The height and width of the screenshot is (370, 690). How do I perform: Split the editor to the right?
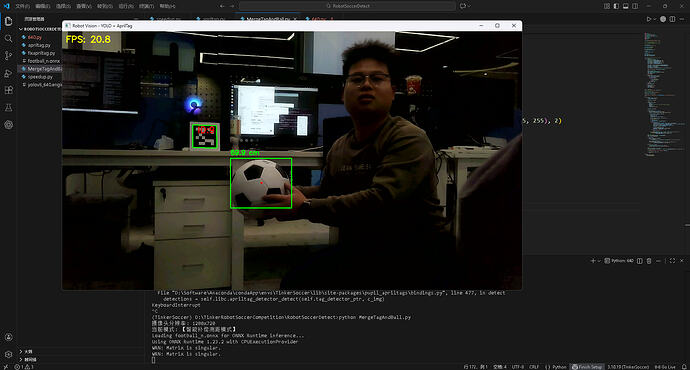[x=672, y=19]
